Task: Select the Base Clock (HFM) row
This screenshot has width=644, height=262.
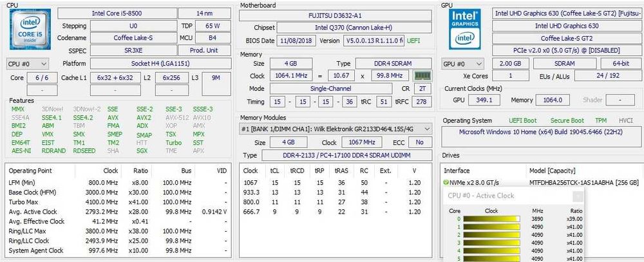Action: 117,192
